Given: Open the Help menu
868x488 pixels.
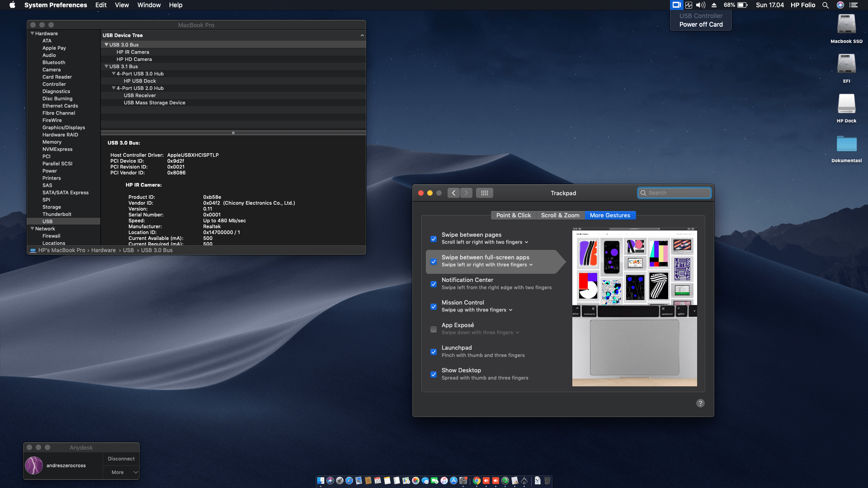Looking at the screenshot, I should [175, 5].
